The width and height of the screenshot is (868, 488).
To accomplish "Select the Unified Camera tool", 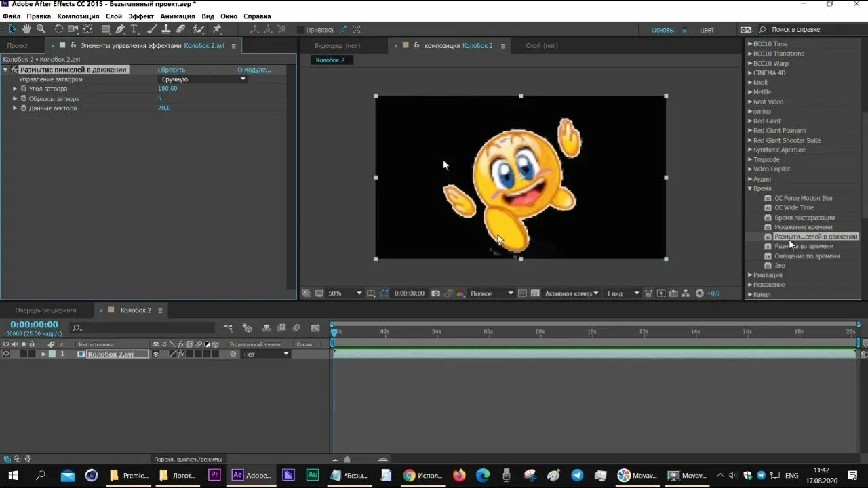I will [73, 29].
